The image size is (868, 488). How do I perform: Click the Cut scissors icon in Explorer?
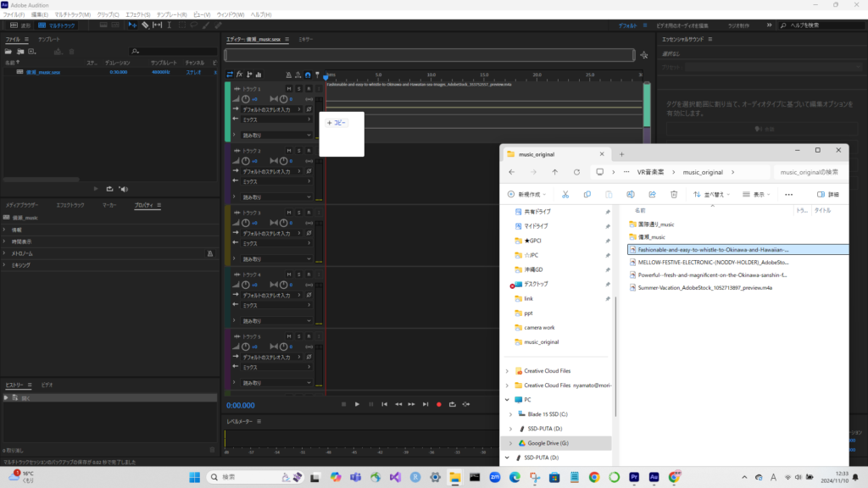coord(565,194)
